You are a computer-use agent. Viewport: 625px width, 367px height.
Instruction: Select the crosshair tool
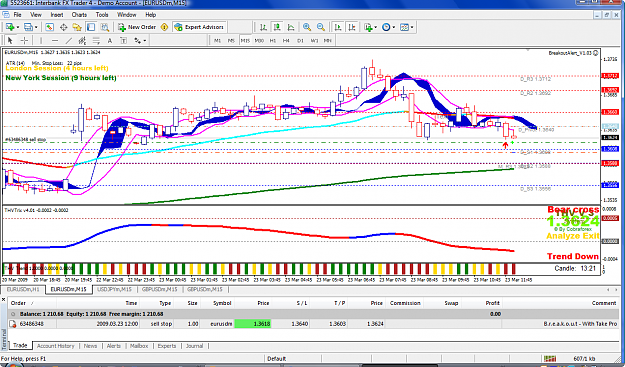(24, 40)
